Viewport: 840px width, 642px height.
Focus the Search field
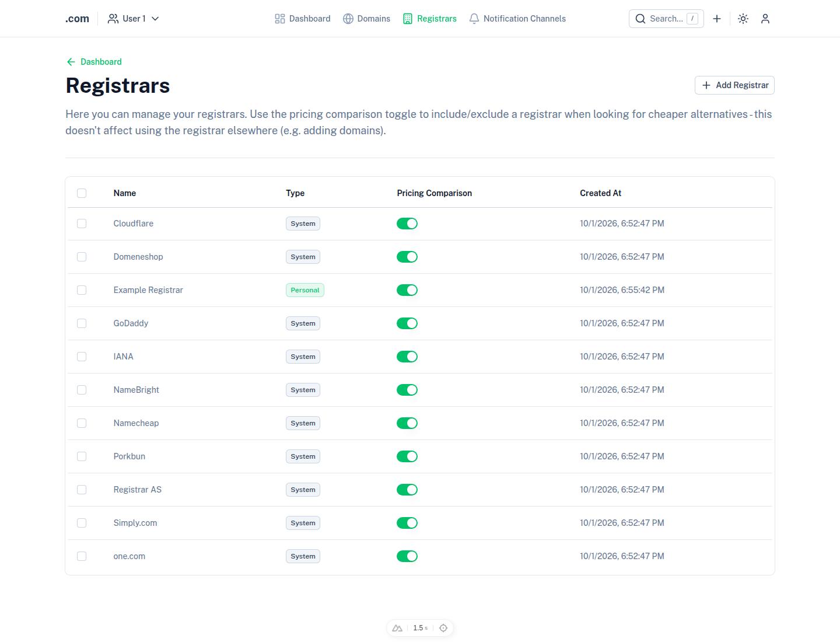666,19
